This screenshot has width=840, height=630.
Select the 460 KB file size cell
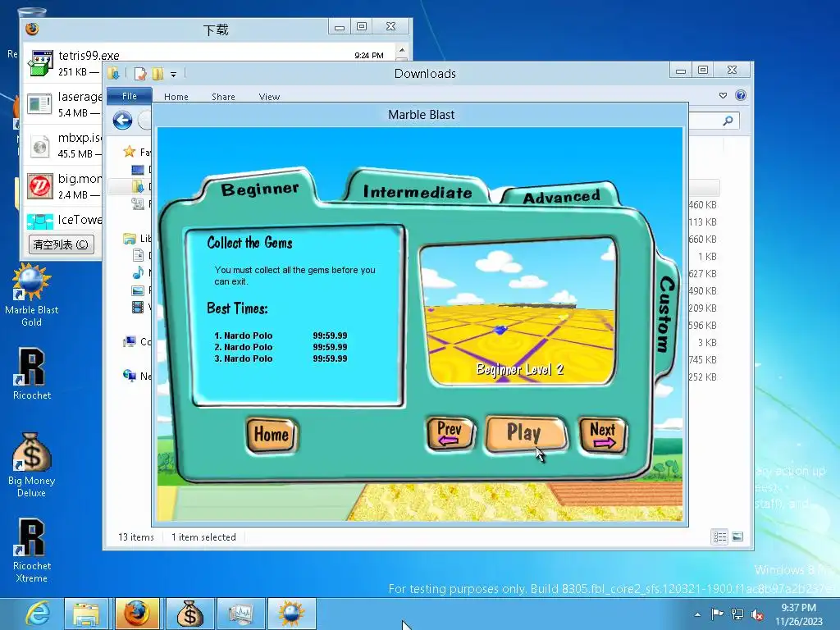(703, 204)
